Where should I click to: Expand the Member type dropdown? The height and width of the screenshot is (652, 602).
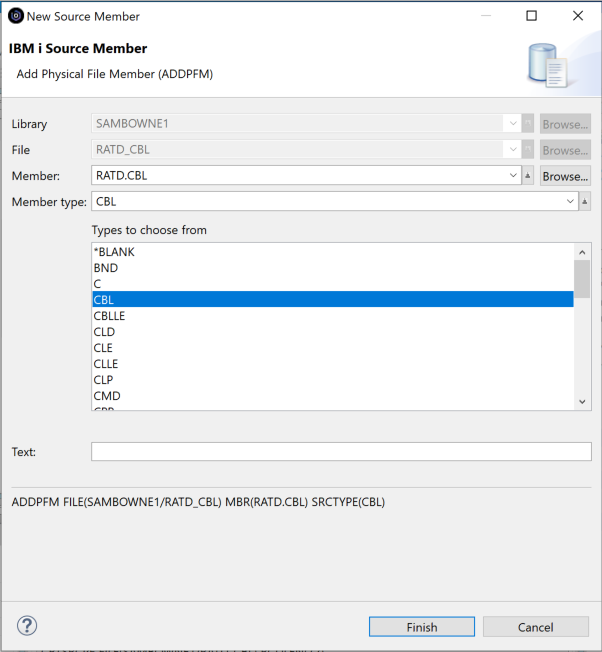click(x=570, y=202)
